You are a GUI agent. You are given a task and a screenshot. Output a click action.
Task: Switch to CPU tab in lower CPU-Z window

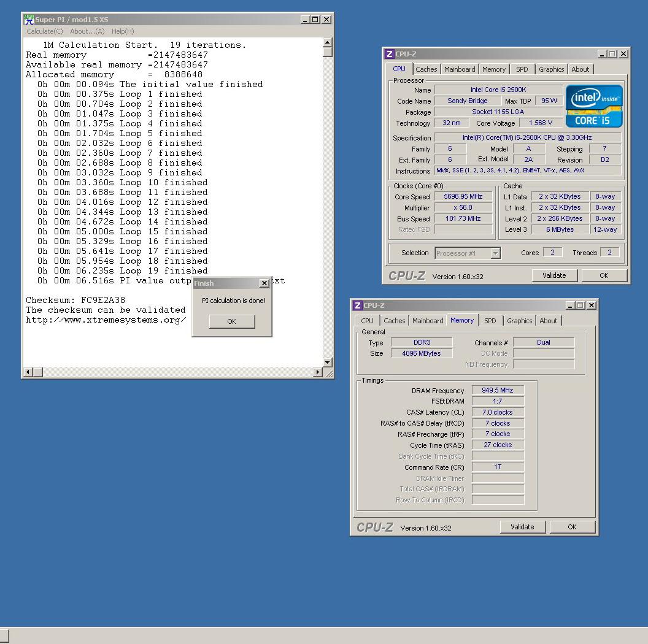tap(367, 321)
